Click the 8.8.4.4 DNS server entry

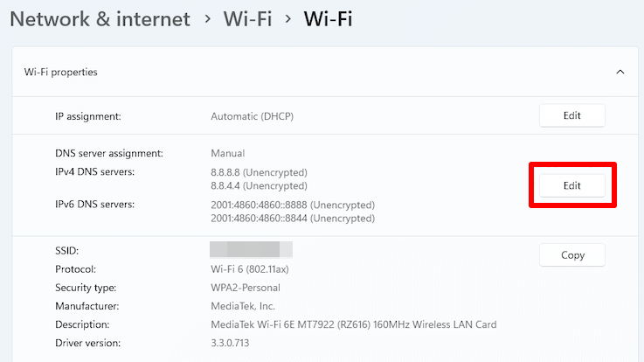tap(260, 185)
